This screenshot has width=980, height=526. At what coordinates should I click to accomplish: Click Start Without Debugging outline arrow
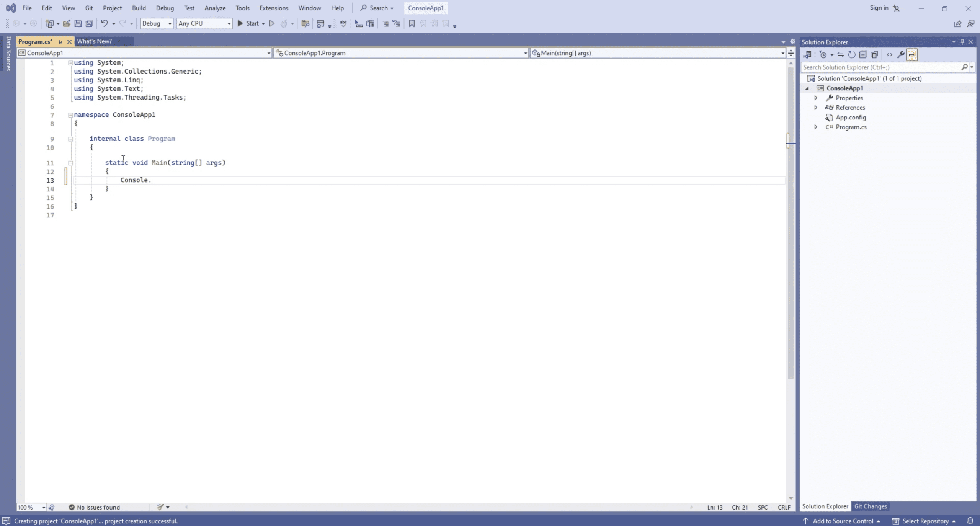[272, 23]
